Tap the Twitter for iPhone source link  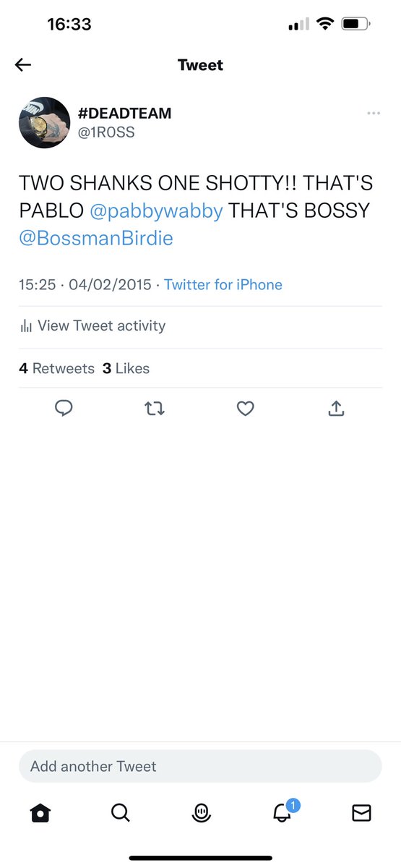223,284
